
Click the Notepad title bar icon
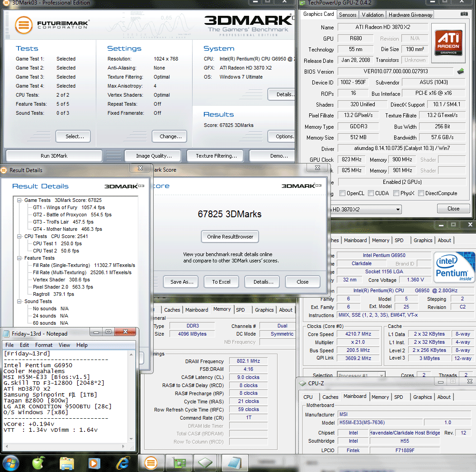point(6,334)
